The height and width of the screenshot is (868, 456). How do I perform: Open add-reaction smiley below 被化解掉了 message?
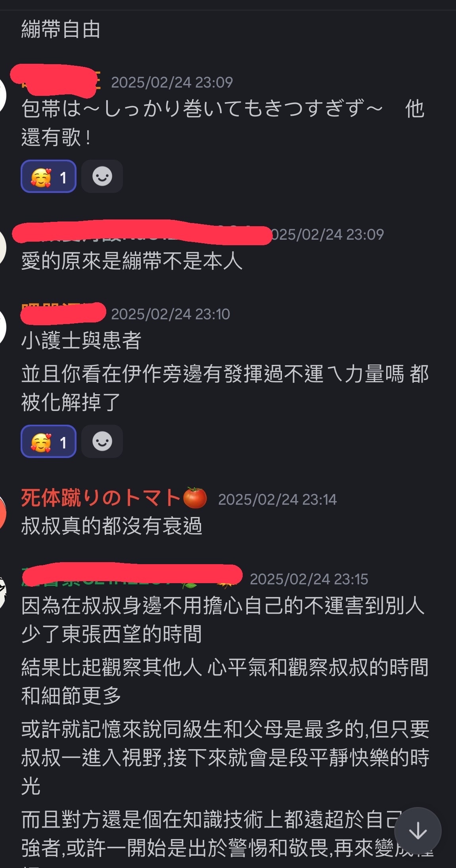(102, 441)
